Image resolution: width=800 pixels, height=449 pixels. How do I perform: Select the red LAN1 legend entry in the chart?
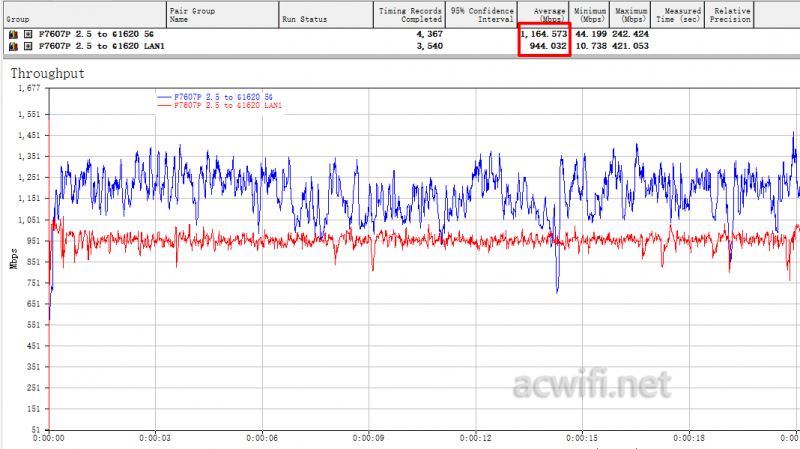(219, 106)
